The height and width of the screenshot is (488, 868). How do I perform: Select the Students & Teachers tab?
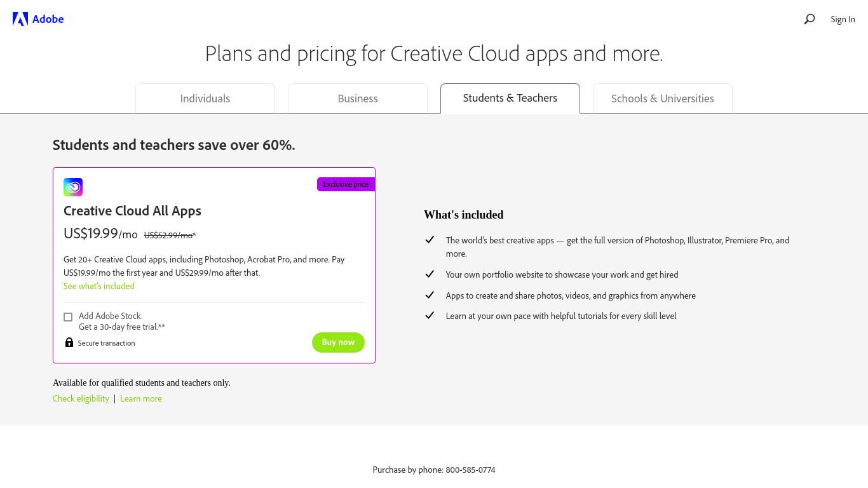510,98
